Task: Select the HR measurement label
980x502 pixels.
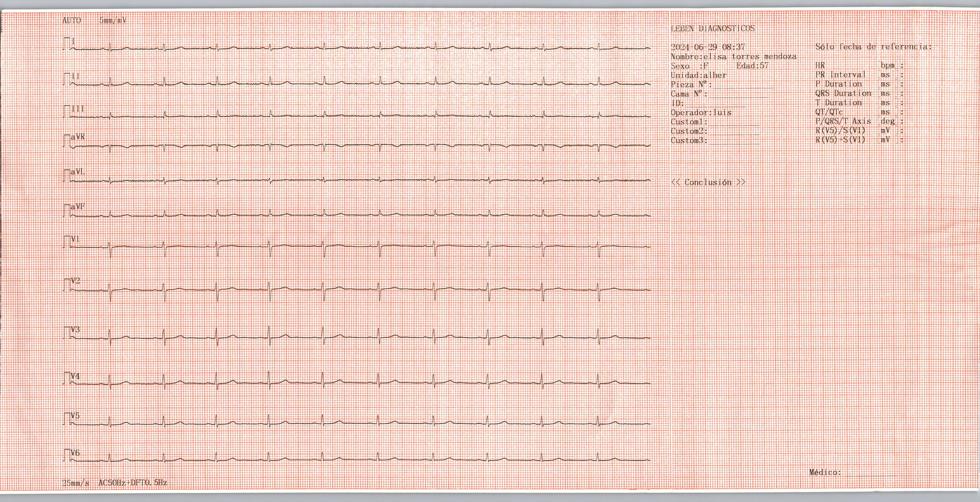Action: click(x=820, y=66)
